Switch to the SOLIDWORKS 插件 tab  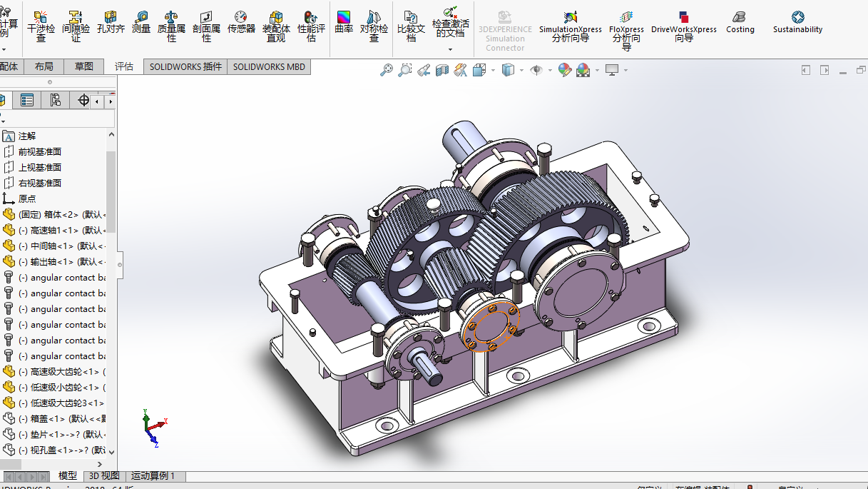185,66
